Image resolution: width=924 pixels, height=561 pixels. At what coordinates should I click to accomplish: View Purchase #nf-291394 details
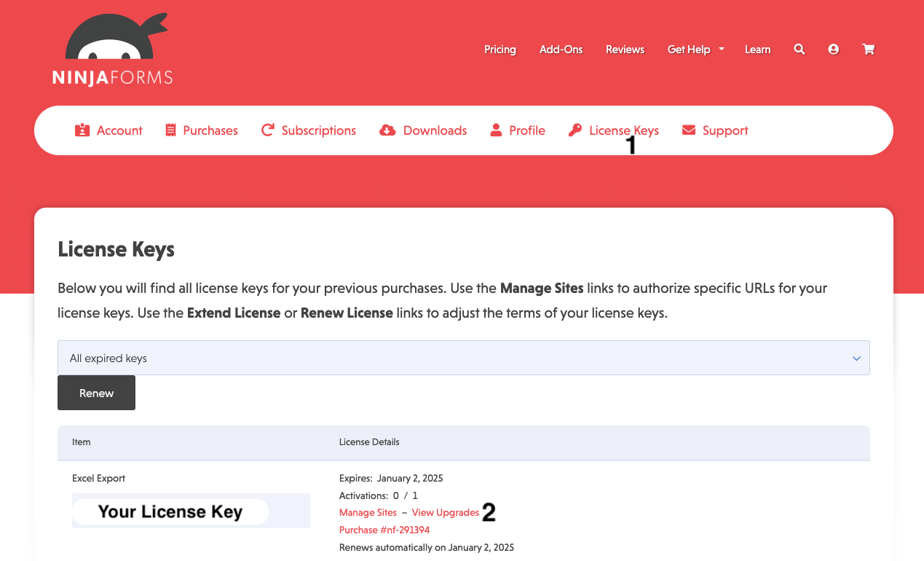[x=384, y=530]
